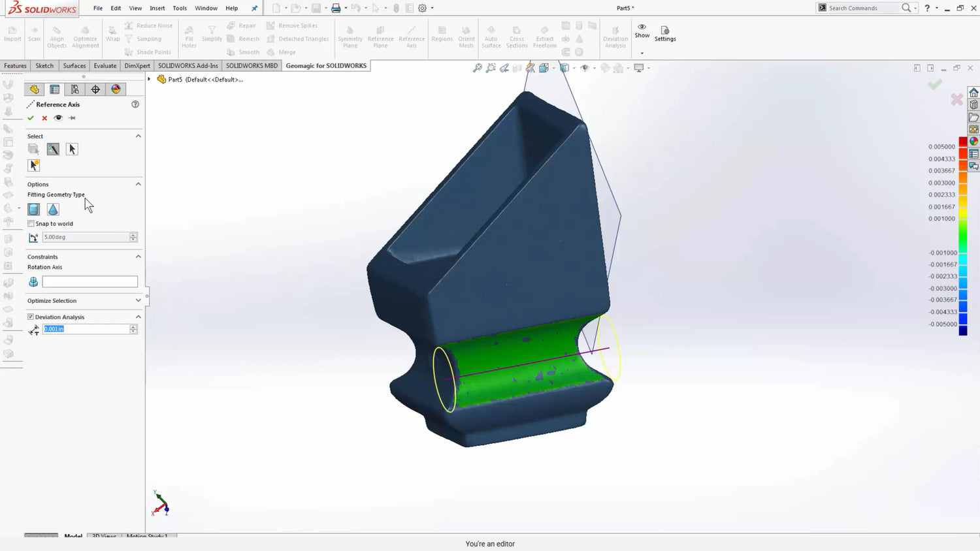Switch to the Evaluate tab
Image resolution: width=980 pixels, height=551 pixels.
[x=105, y=66]
